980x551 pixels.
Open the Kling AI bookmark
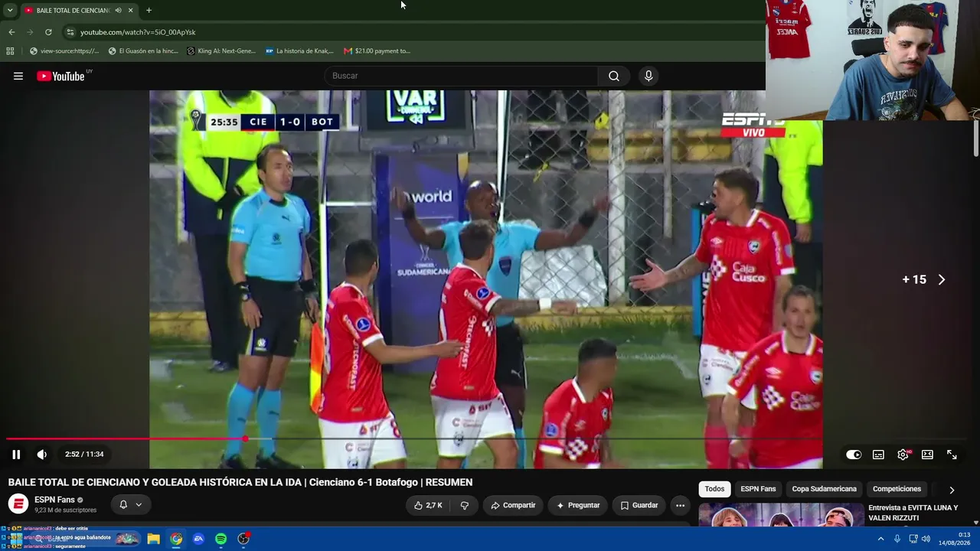click(x=221, y=51)
